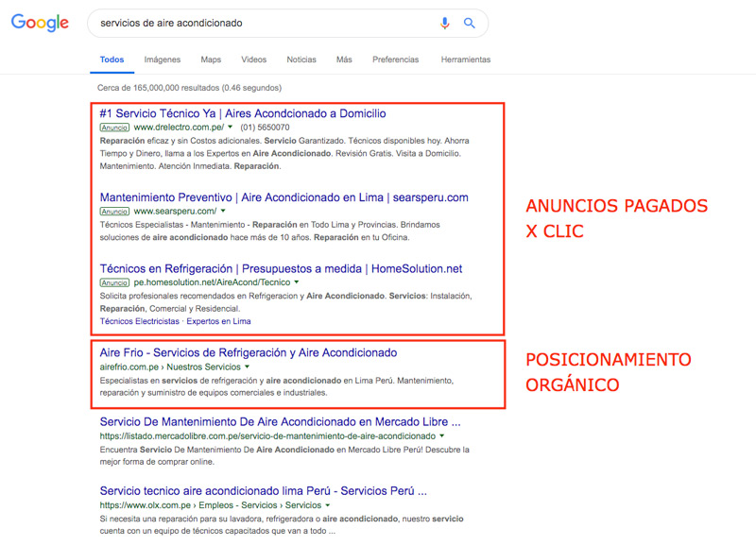756x546 pixels.
Task: Expand dropdown arrow next to olx.com.pe breadcrumb
Action: (327, 505)
